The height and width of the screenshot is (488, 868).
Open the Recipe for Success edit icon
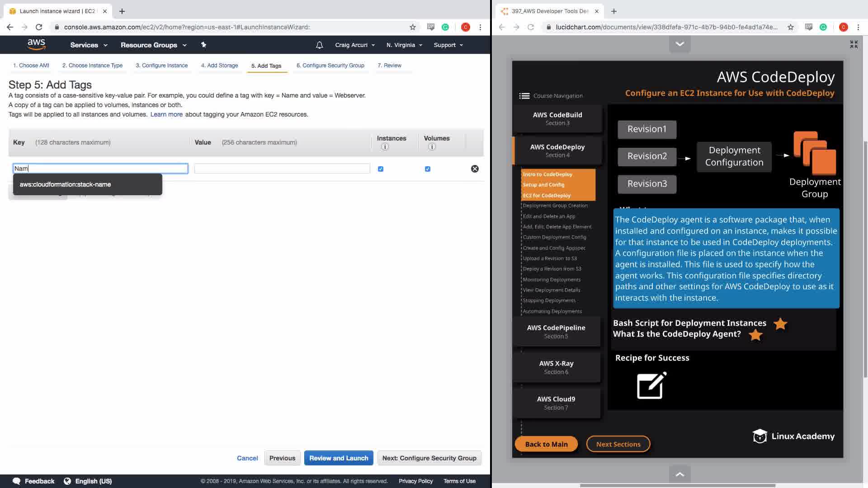[651, 385]
